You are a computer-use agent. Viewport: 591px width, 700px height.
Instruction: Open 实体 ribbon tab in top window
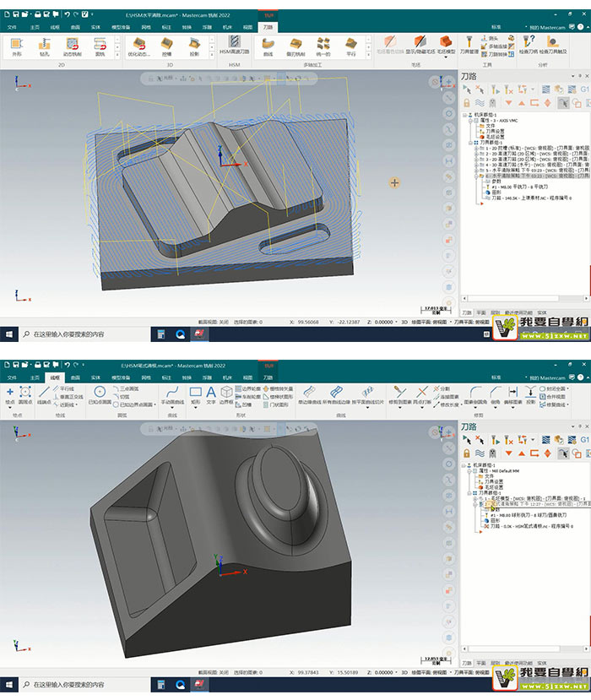(95, 28)
